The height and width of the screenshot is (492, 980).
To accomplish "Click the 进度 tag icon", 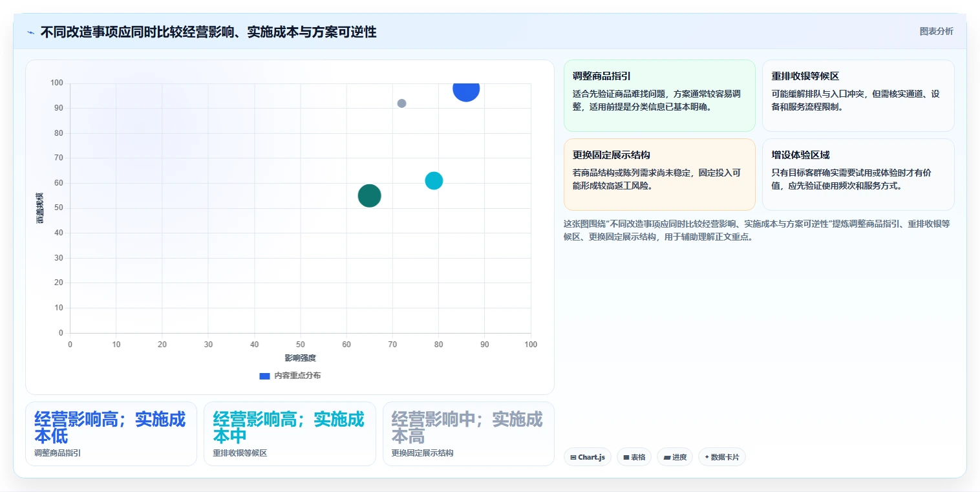I will (666, 457).
